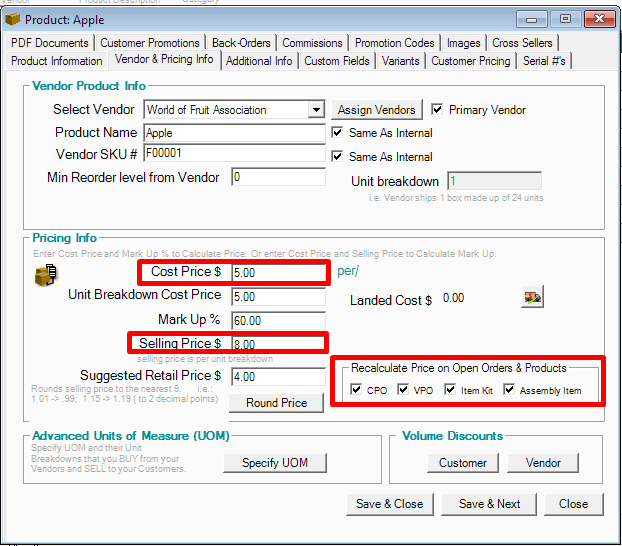Click the product box icon in title bar
The height and width of the screenshot is (546, 622).
tap(13, 19)
